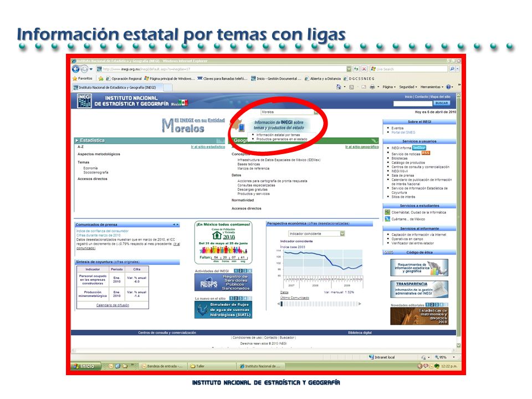Open recent pages dropdown next to Forward

tap(91, 69)
